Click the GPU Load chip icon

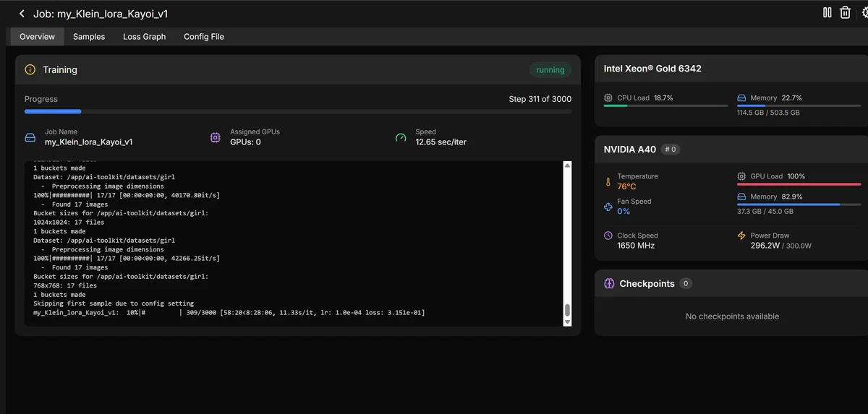coord(741,176)
